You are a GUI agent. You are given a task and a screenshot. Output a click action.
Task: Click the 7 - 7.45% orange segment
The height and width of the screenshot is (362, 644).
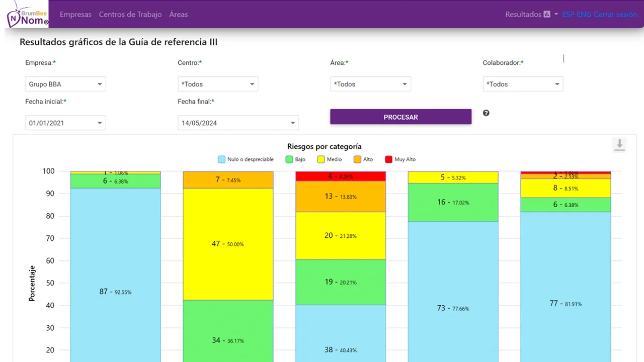[x=228, y=179]
